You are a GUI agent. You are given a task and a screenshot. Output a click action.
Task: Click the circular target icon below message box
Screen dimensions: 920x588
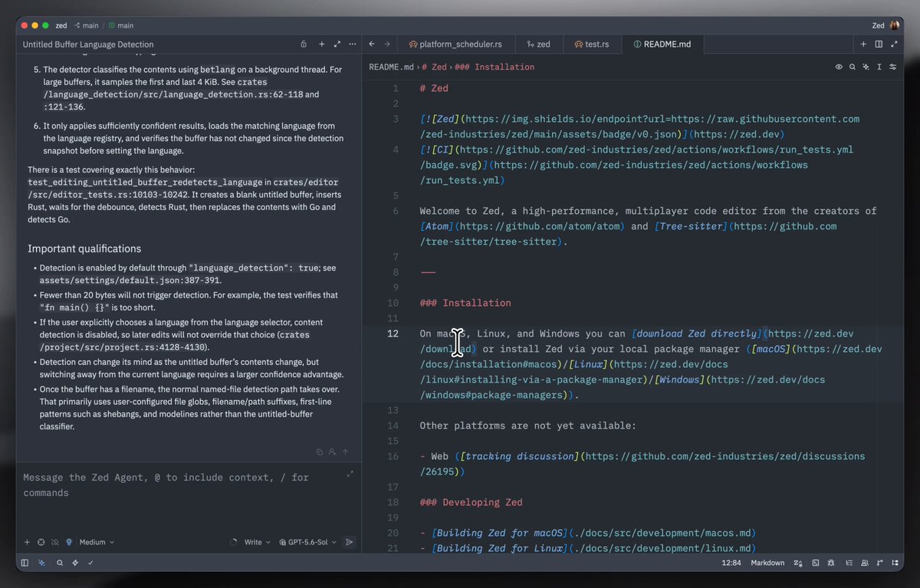pos(41,542)
